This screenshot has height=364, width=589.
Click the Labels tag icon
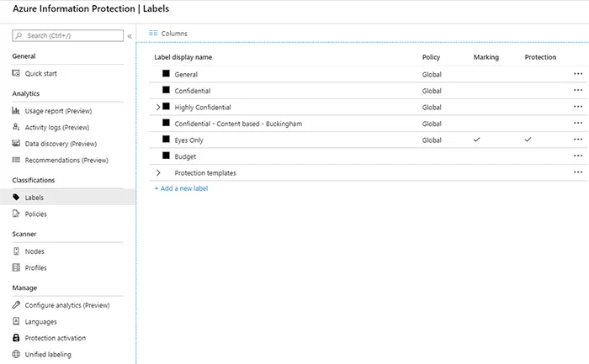[x=16, y=197]
